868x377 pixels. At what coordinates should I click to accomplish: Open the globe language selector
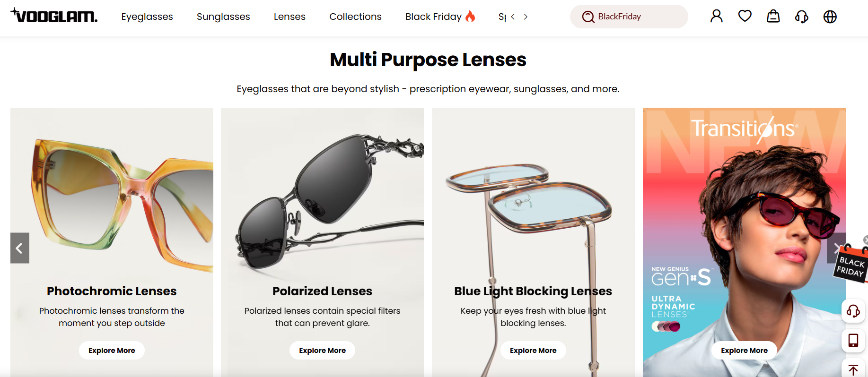pyautogui.click(x=830, y=17)
